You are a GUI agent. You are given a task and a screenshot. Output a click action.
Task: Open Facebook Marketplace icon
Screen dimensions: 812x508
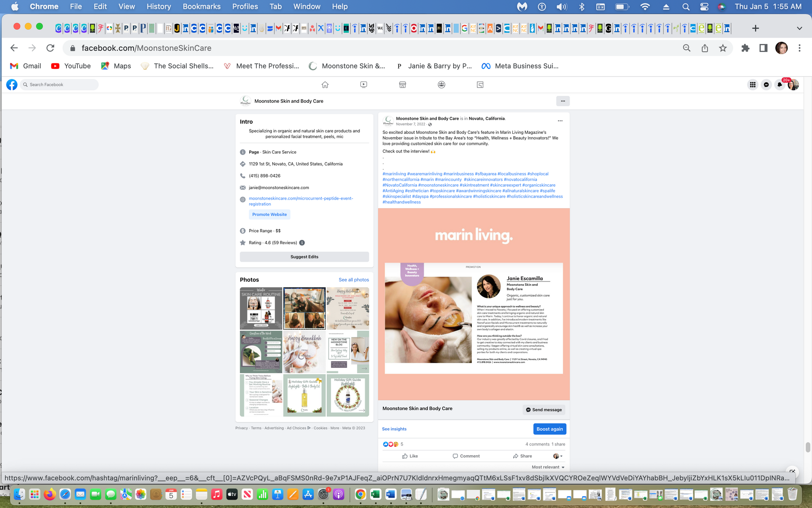point(402,85)
